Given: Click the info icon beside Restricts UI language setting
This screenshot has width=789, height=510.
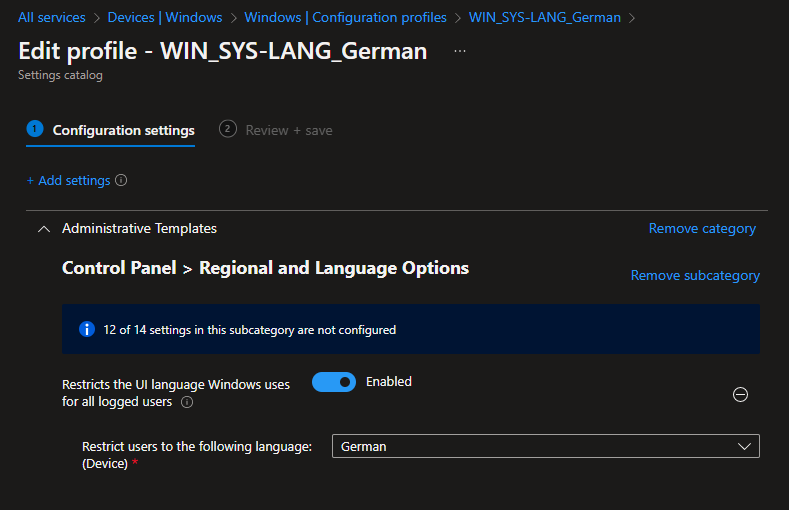Looking at the screenshot, I should click(x=187, y=402).
